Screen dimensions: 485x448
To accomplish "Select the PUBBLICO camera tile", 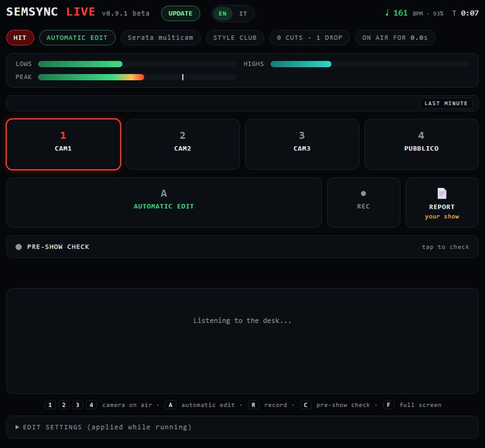I will tap(421, 144).
